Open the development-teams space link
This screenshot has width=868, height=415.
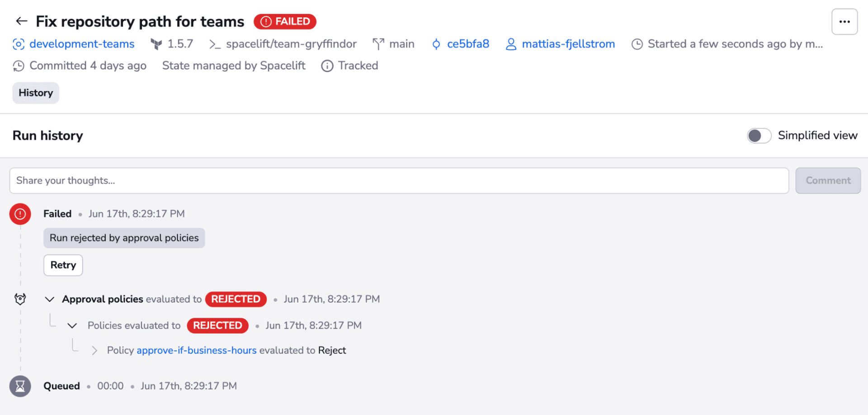coord(81,44)
